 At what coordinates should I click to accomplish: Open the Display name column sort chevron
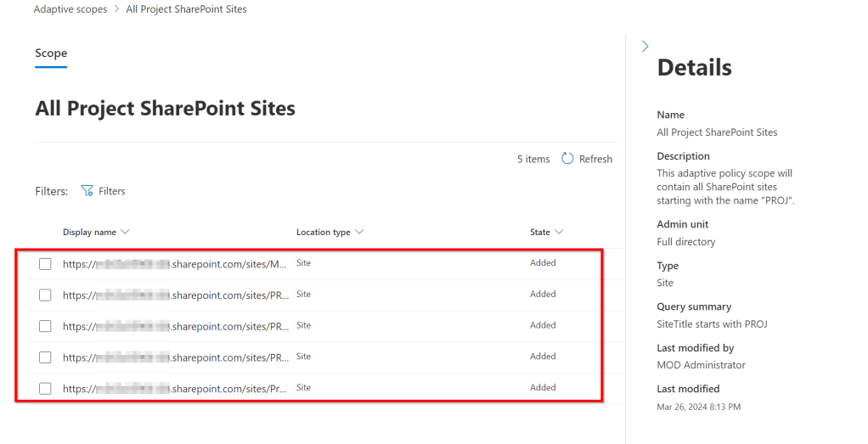tap(126, 232)
